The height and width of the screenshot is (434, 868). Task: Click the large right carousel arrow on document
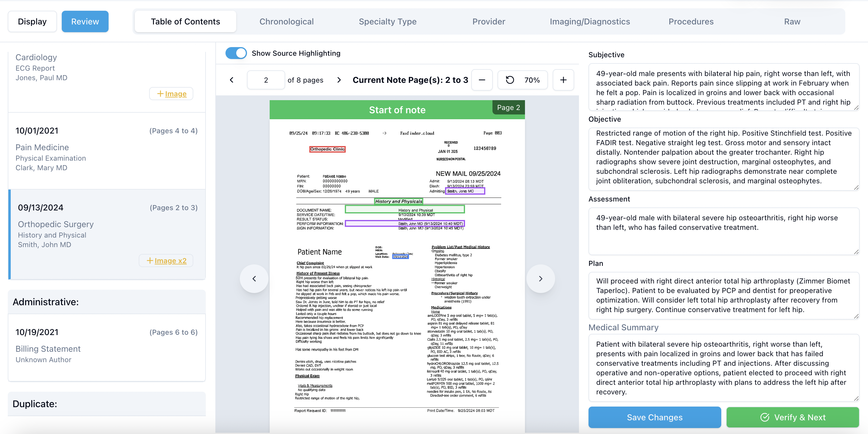pos(540,279)
